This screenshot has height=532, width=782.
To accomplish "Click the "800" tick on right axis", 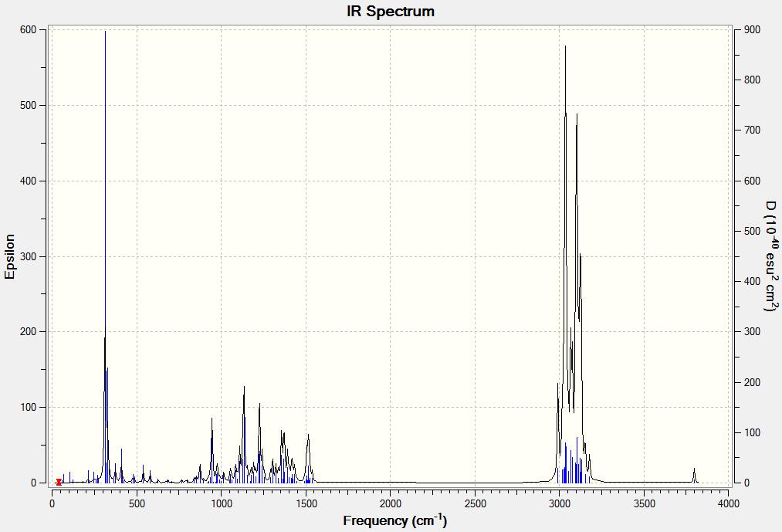I will click(x=753, y=80).
